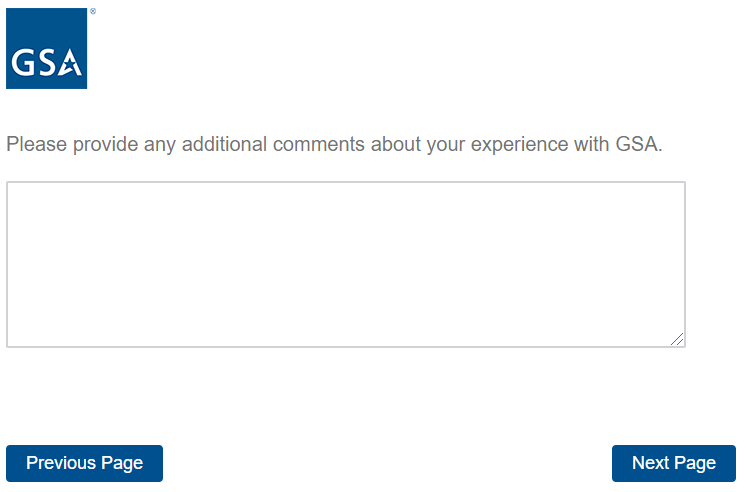The height and width of the screenshot is (492, 747).
Task: Navigate back using Previous Page
Action: coord(84,463)
